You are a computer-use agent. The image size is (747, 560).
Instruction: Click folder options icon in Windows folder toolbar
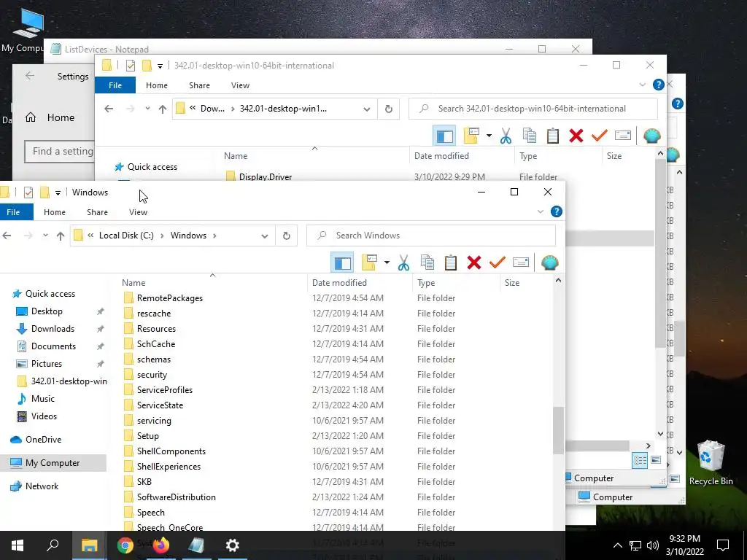pos(370,262)
